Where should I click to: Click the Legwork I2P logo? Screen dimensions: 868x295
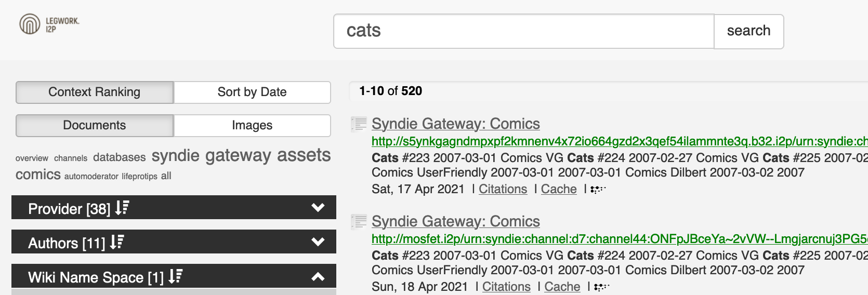[49, 24]
